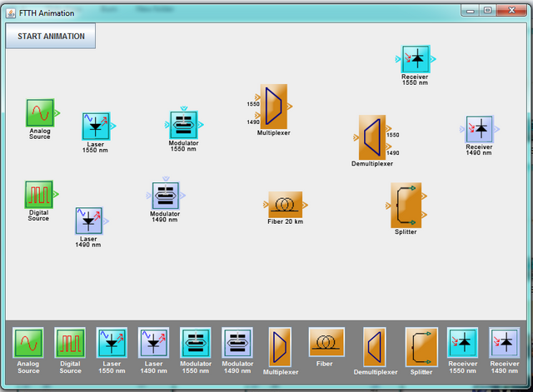The height and width of the screenshot is (392, 533).
Task: Pick Multiplexer from the bottom palette
Action: [280, 346]
